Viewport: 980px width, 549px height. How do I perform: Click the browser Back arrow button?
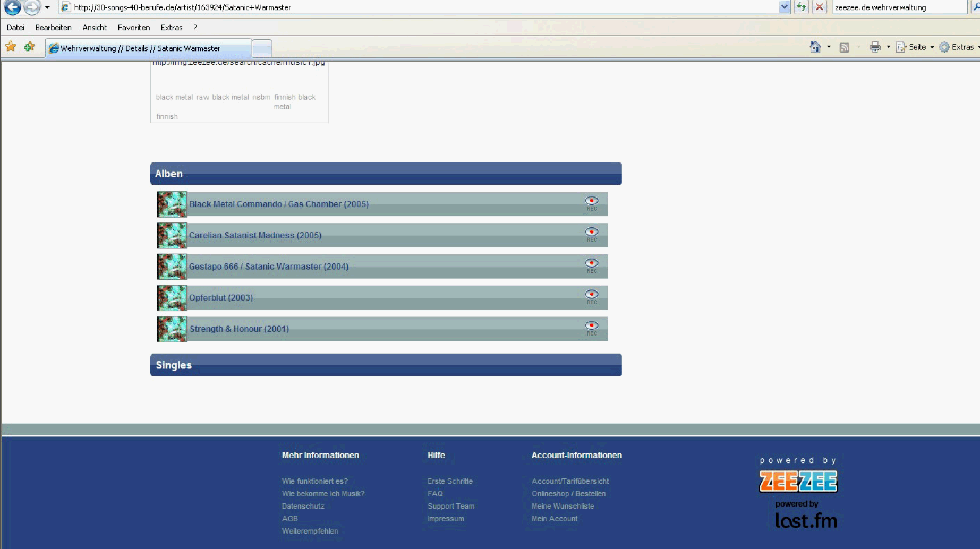click(12, 7)
